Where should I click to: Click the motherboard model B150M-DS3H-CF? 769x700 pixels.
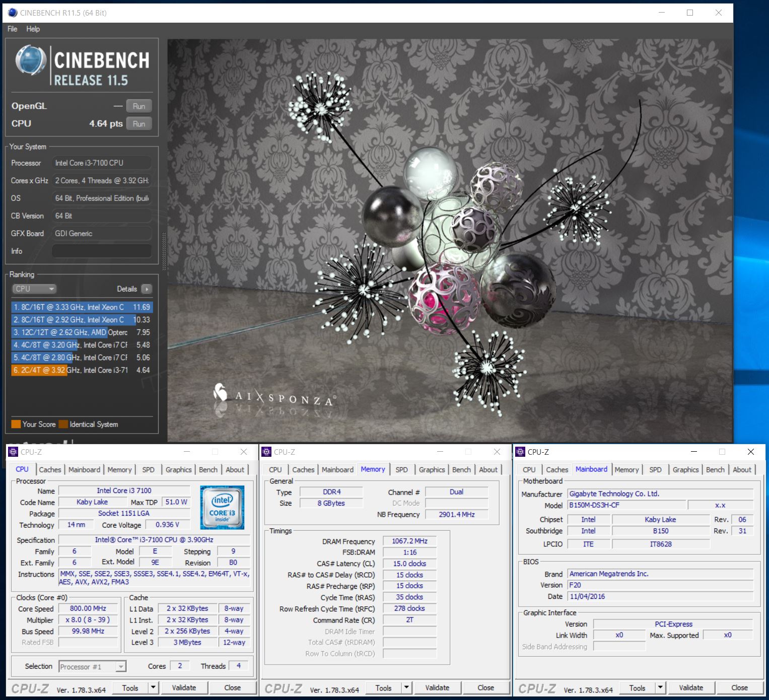[x=626, y=505]
